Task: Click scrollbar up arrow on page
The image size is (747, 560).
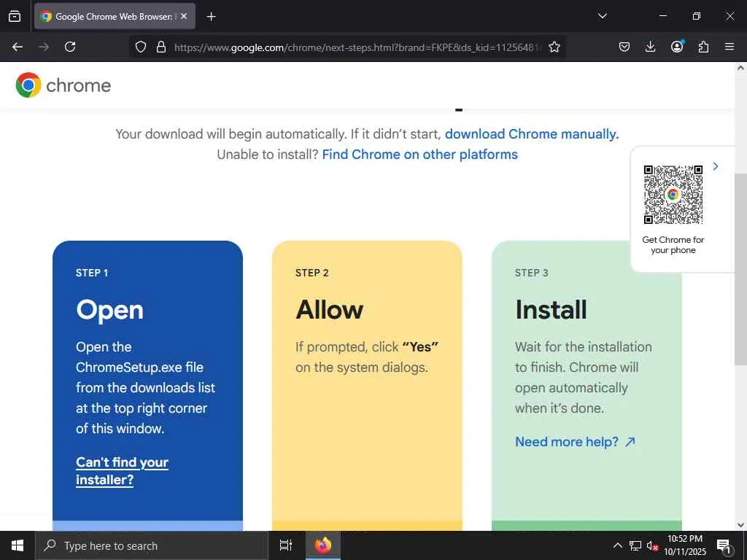Action: (740, 68)
